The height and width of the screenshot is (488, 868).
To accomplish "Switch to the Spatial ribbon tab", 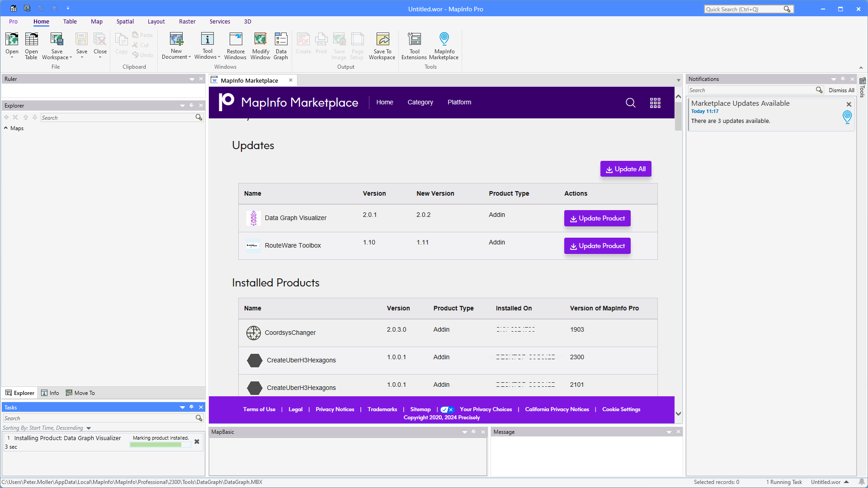I will (x=125, y=21).
